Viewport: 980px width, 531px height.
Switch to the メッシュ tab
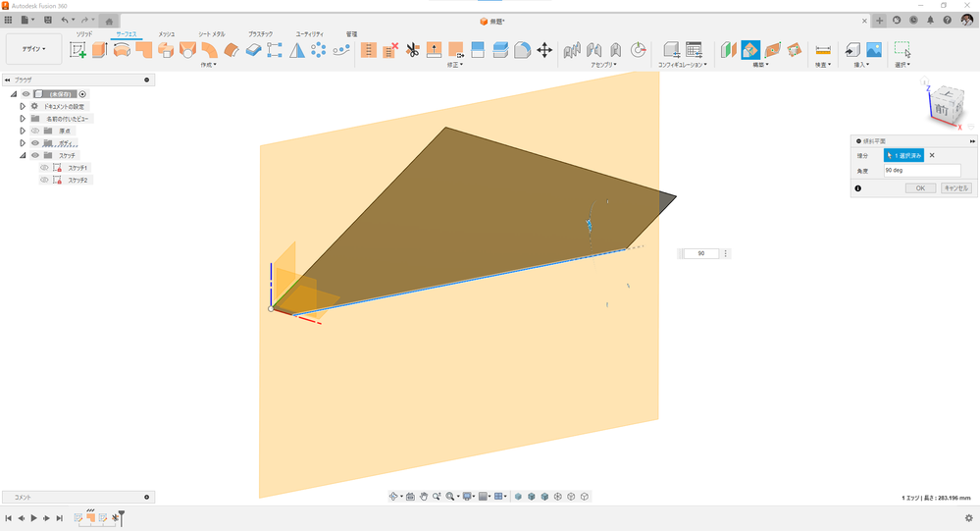tap(166, 34)
